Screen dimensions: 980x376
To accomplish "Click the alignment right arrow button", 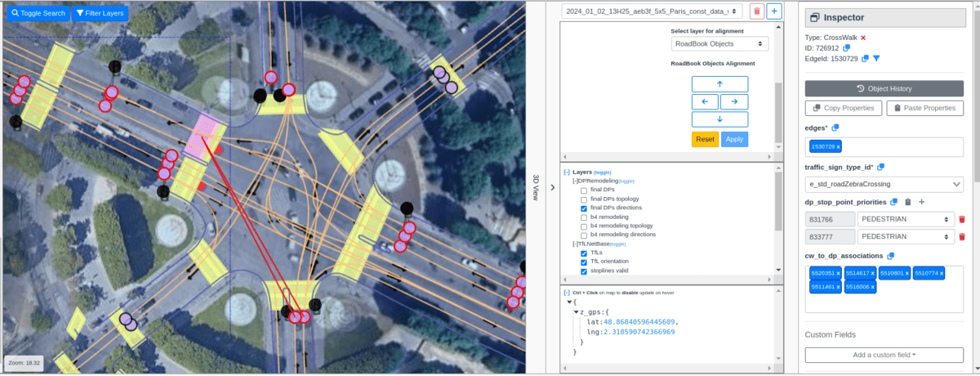I will click(734, 101).
